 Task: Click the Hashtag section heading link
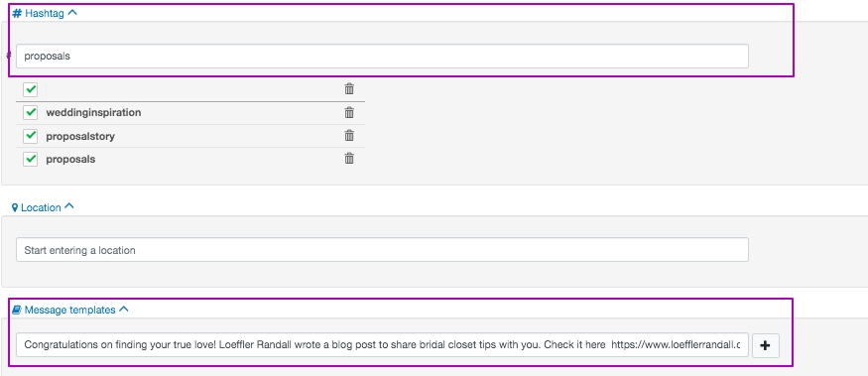pyautogui.click(x=45, y=13)
